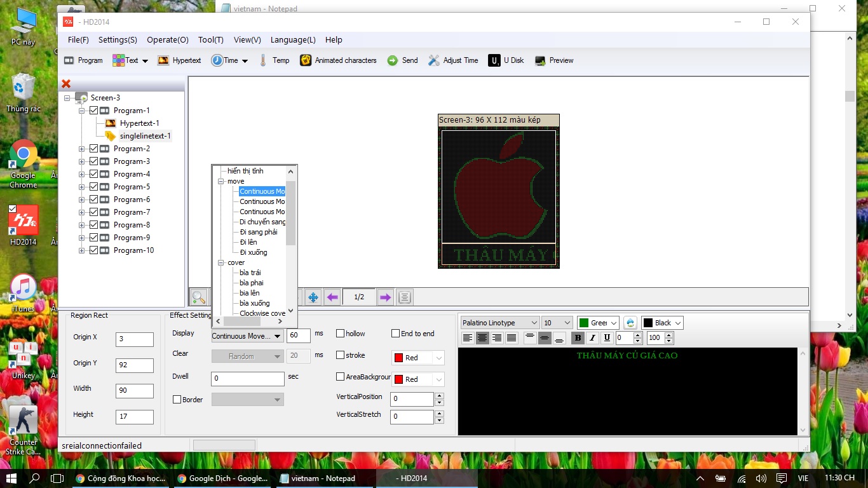Toggle italic formatting
This screenshot has width=868, height=488.
[592, 338]
